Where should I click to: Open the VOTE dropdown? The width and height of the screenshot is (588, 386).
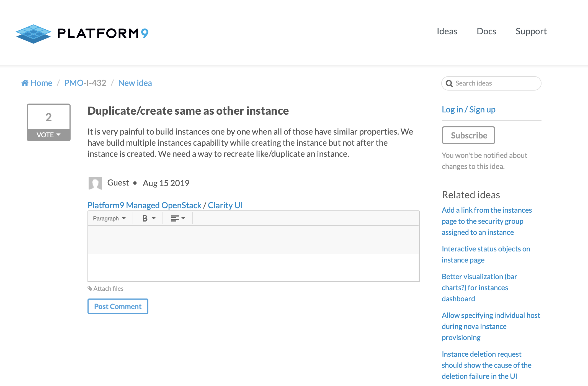(x=49, y=135)
